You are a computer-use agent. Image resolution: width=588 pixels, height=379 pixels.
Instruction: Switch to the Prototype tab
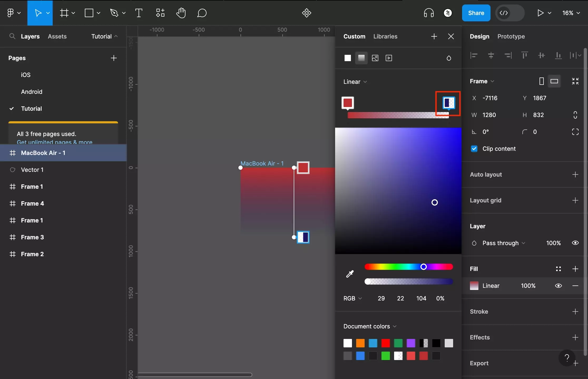511,36
